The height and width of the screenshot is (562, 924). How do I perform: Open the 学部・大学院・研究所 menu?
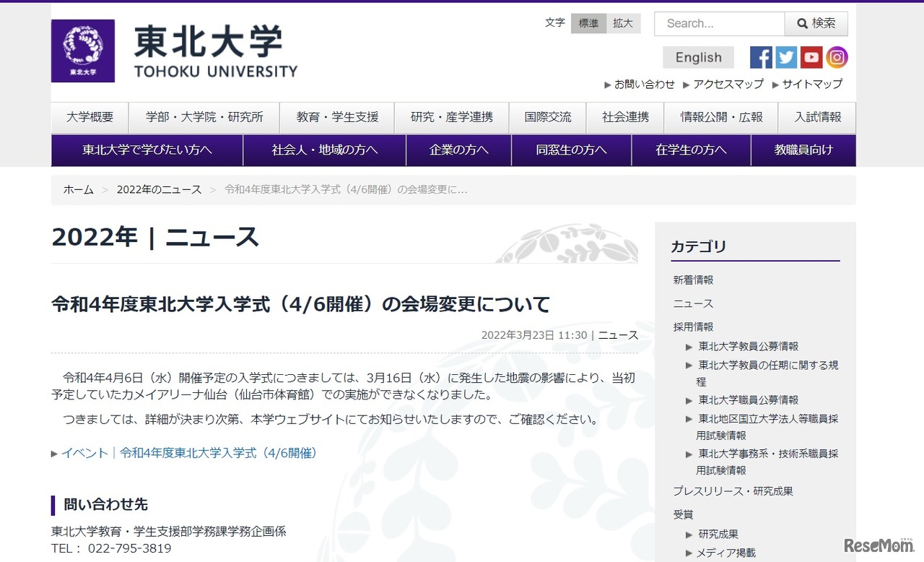[204, 117]
